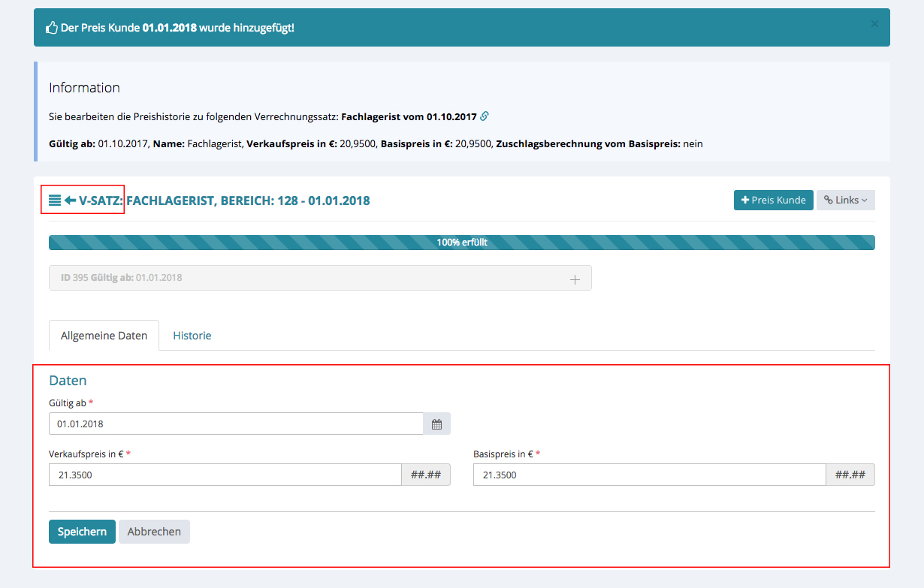Viewport: 924px width, 588px height.
Task: Click the ##.## addon beside Verkaufspreis
Action: pos(426,475)
